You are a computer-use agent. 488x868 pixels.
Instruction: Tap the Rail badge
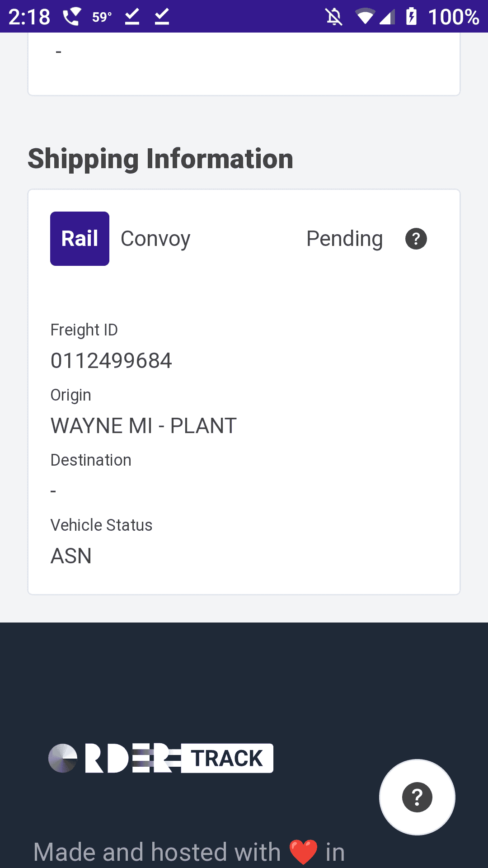point(80,239)
